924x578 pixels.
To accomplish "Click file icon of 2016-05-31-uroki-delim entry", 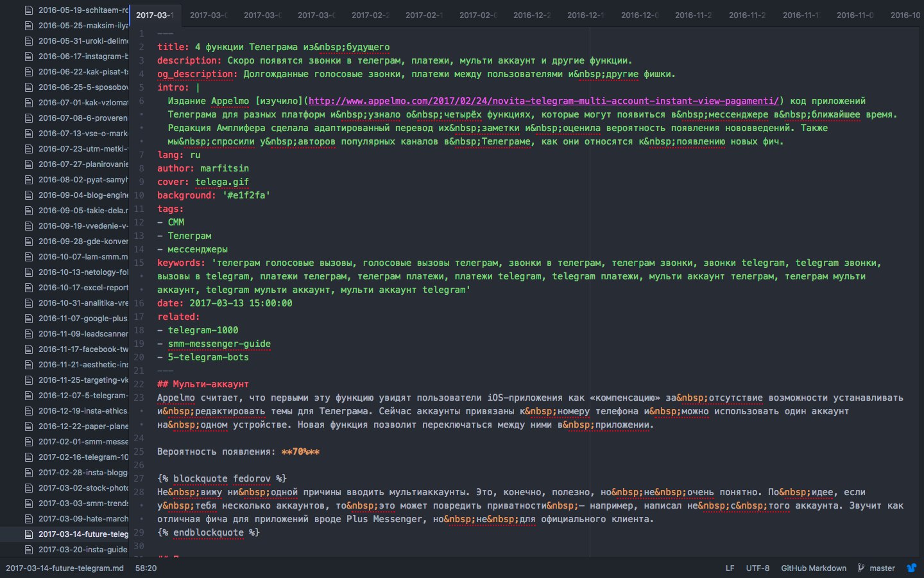I will pyautogui.click(x=28, y=40).
